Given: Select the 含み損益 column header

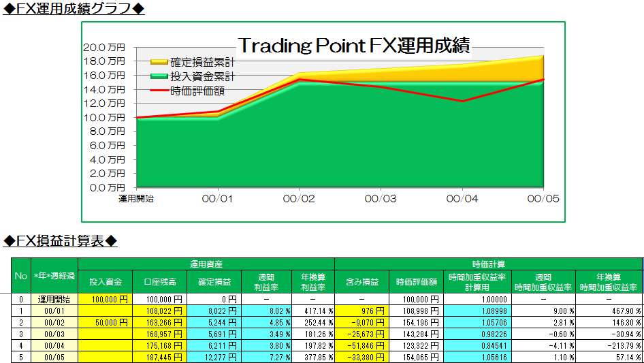Looking at the screenshot, I should (x=362, y=281).
